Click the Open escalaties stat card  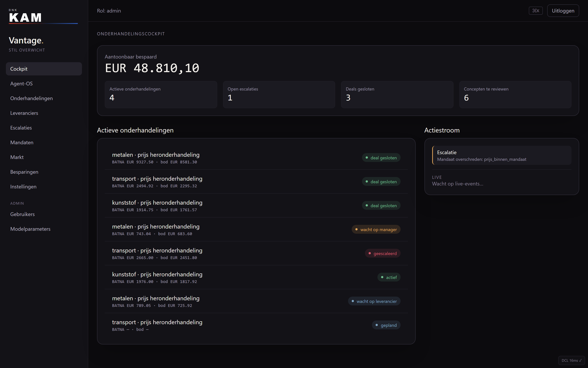tap(279, 94)
